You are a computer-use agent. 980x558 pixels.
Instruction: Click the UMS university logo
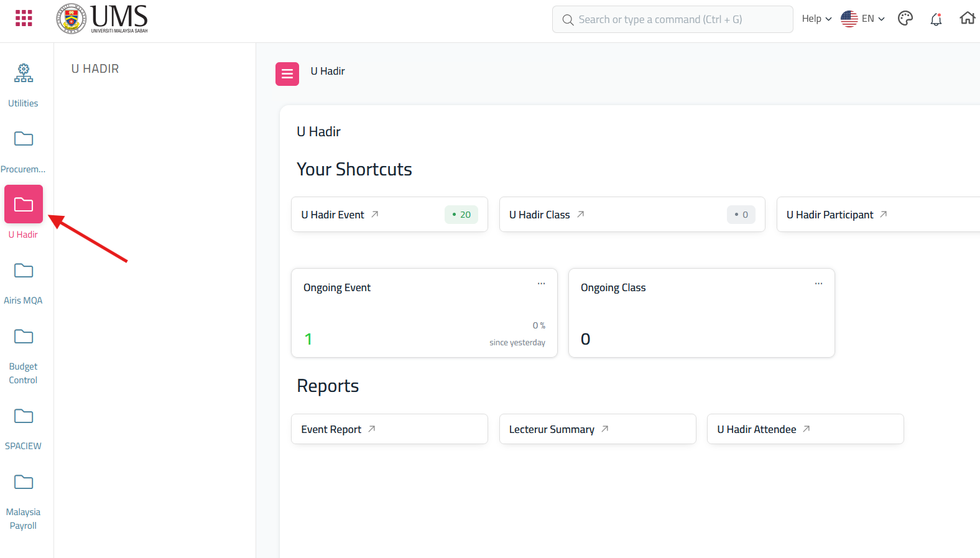coord(102,19)
